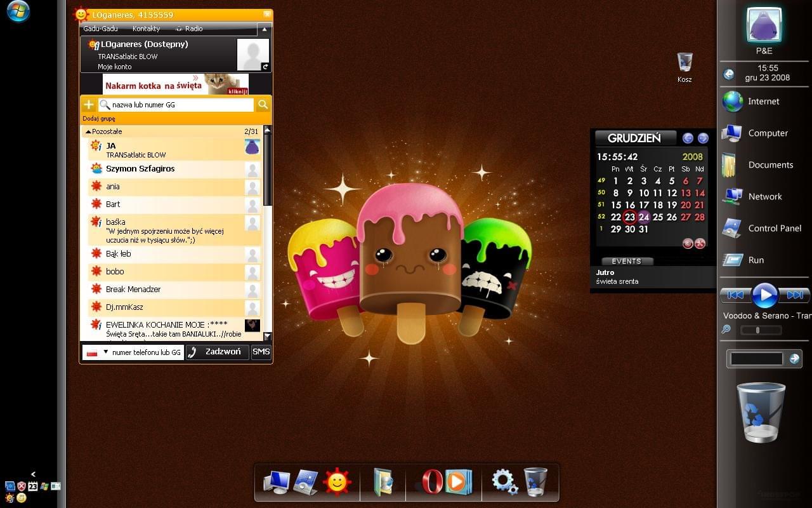
Task: Go to previous month in calendar widget
Action: pyautogui.click(x=688, y=138)
